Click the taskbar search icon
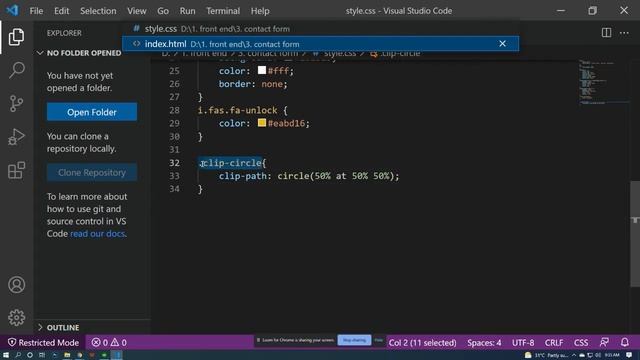This screenshot has height=360, width=640. pyautogui.click(x=18, y=355)
